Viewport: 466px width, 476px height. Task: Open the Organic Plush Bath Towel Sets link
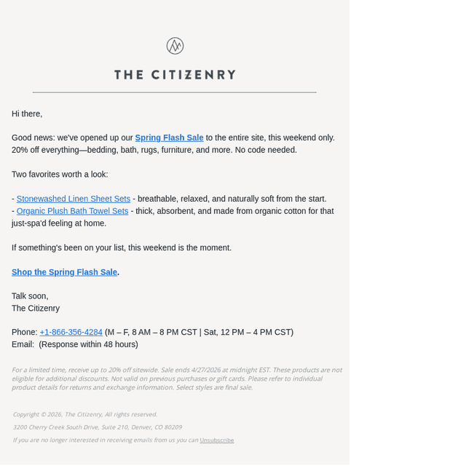tap(72, 211)
